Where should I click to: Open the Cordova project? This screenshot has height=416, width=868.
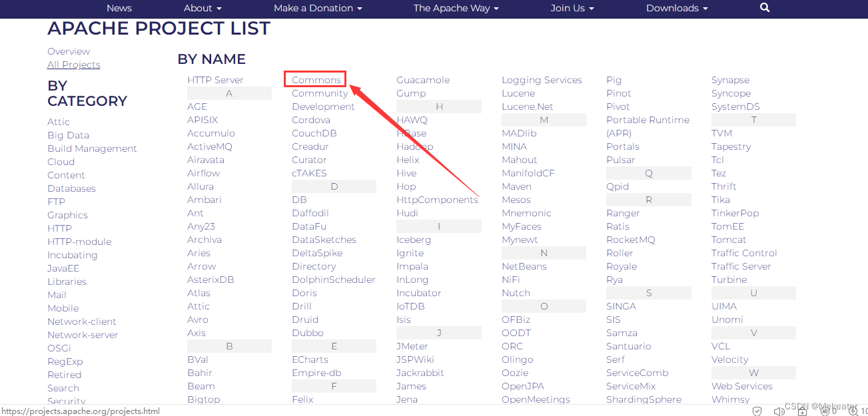click(x=311, y=120)
